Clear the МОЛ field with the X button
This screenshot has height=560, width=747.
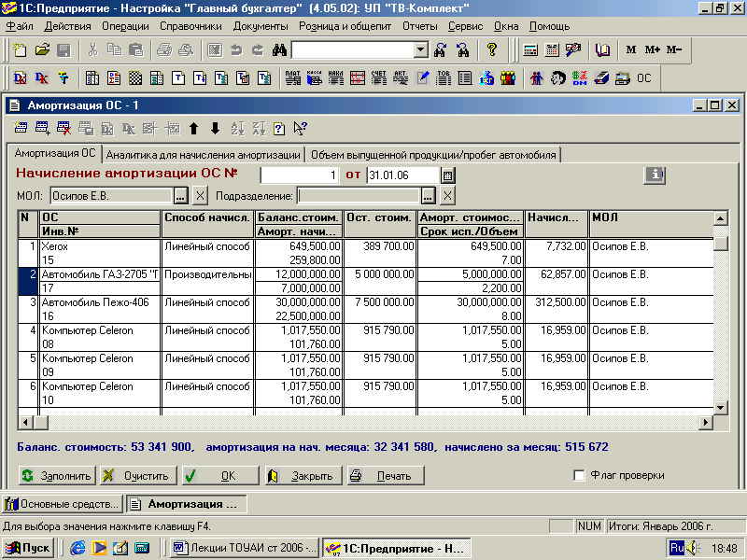200,196
